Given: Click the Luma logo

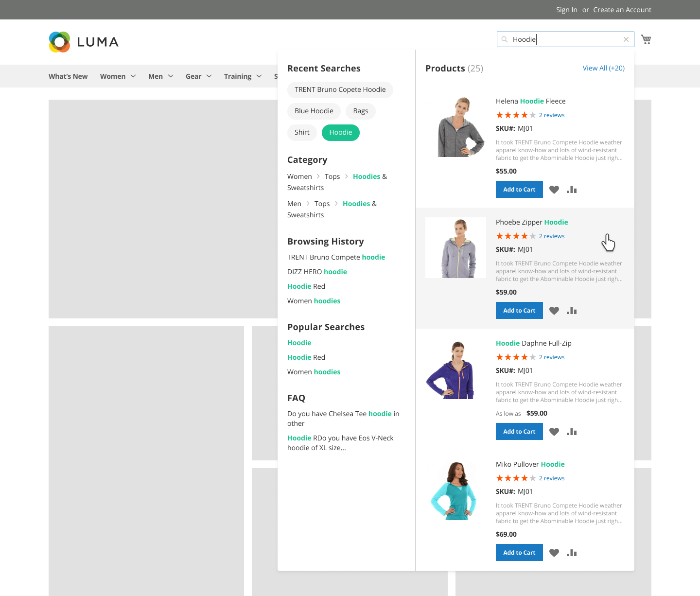Looking at the screenshot, I should (84, 42).
